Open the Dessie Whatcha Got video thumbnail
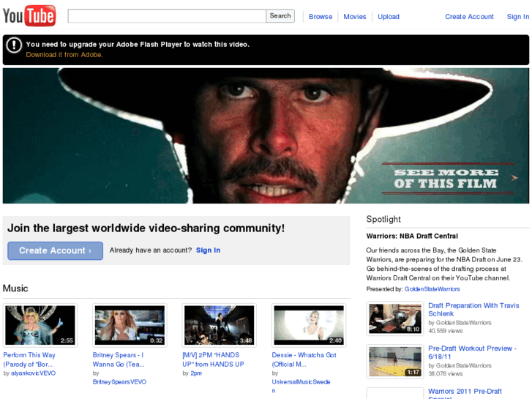This screenshot has width=532, height=399. point(309,325)
